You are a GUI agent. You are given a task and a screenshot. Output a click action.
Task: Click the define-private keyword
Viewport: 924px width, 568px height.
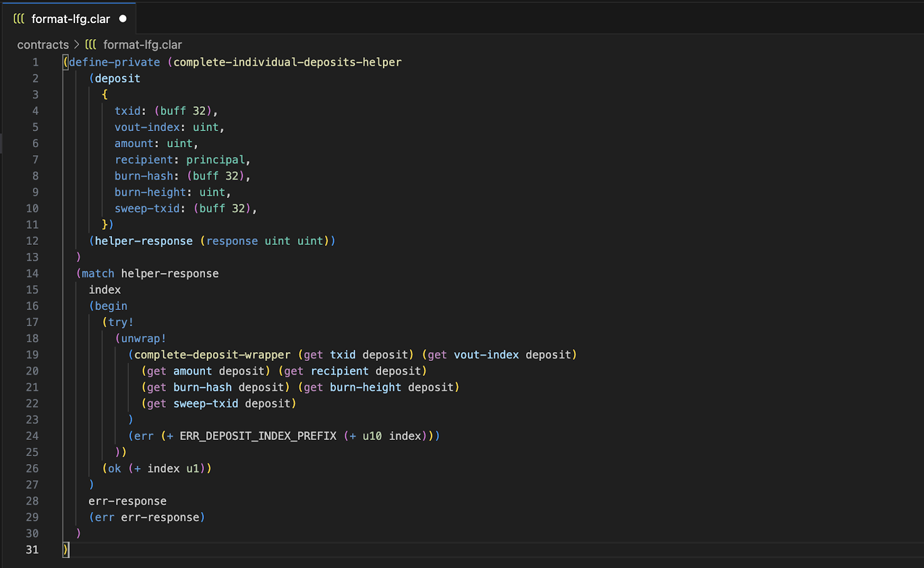[x=114, y=62]
